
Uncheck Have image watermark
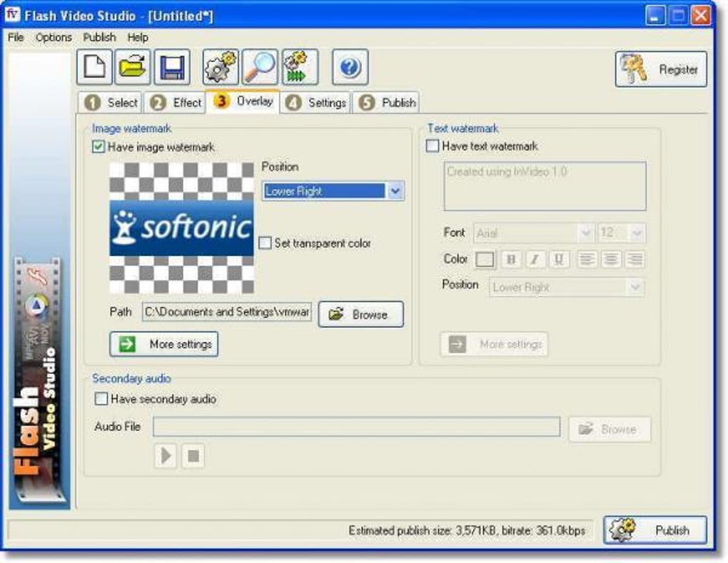[98, 147]
